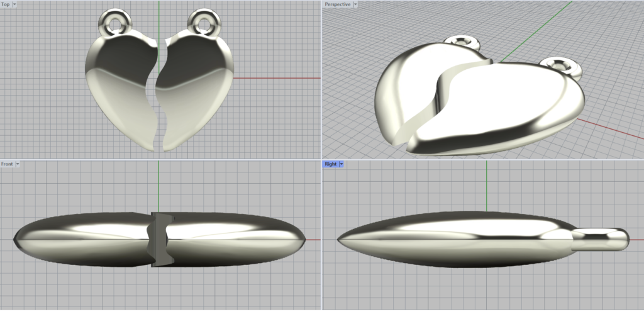Click the highlighted Right viewport title

pyautogui.click(x=330, y=164)
